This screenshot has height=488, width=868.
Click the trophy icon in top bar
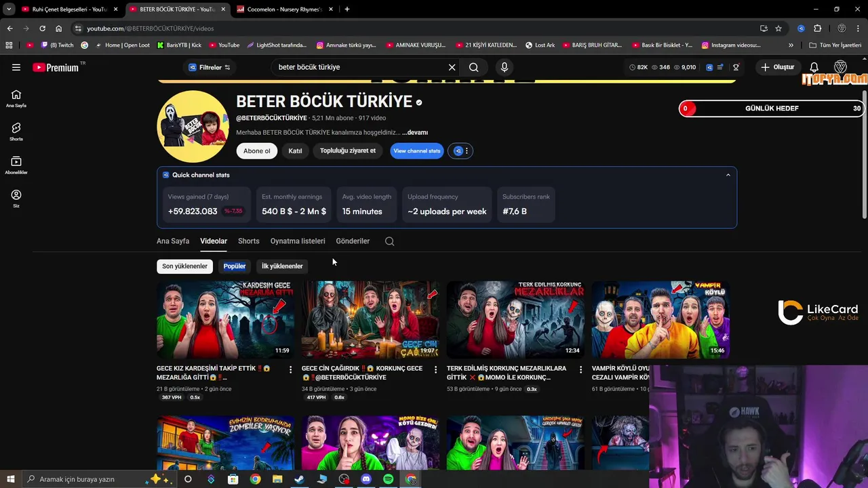(736, 67)
